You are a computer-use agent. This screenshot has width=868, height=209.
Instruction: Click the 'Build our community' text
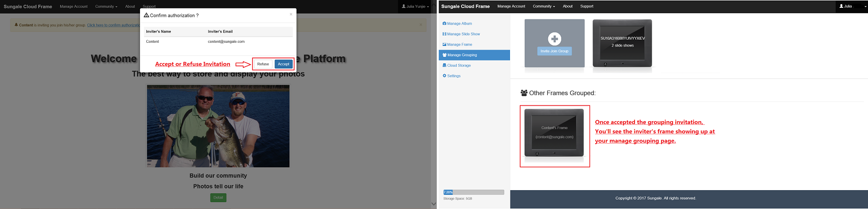pyautogui.click(x=218, y=176)
